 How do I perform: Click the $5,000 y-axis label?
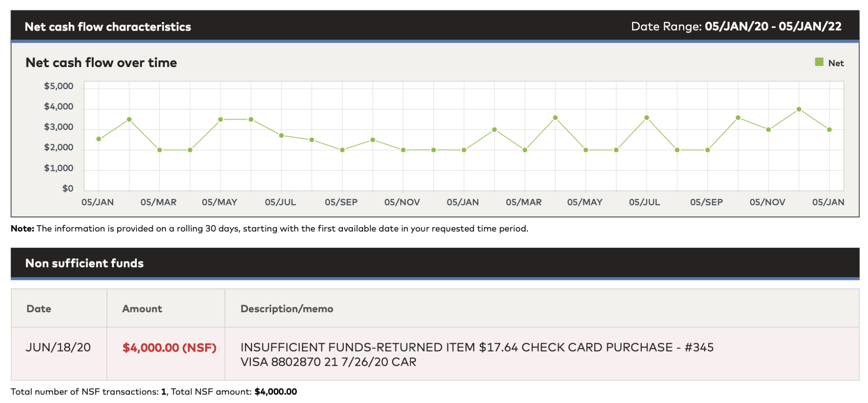(x=58, y=87)
